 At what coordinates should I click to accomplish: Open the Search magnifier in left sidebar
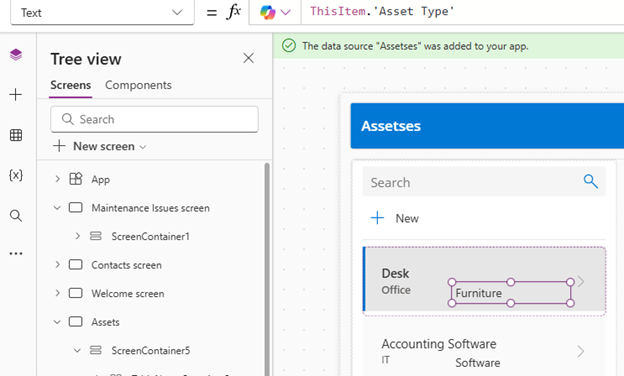(16, 216)
